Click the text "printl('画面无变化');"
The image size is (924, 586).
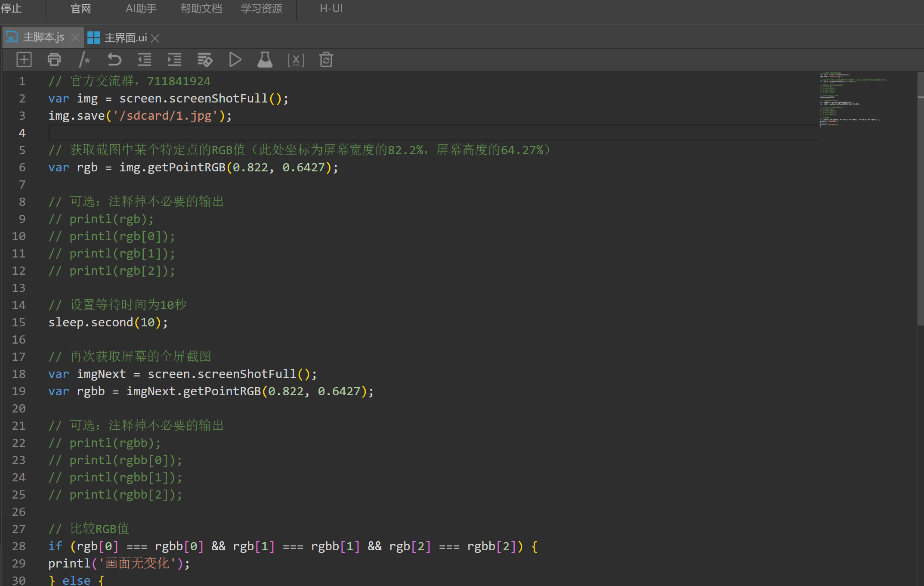coord(119,564)
